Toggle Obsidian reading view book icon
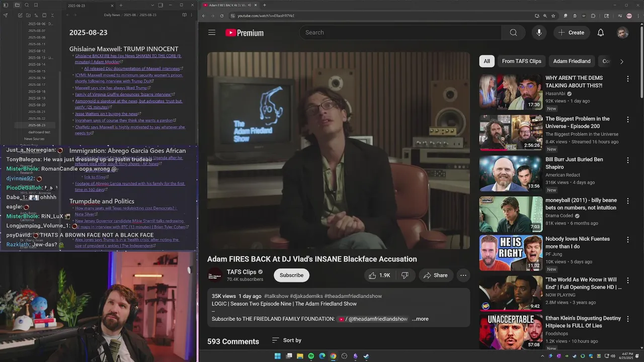This screenshot has width=644, height=362. [185, 15]
